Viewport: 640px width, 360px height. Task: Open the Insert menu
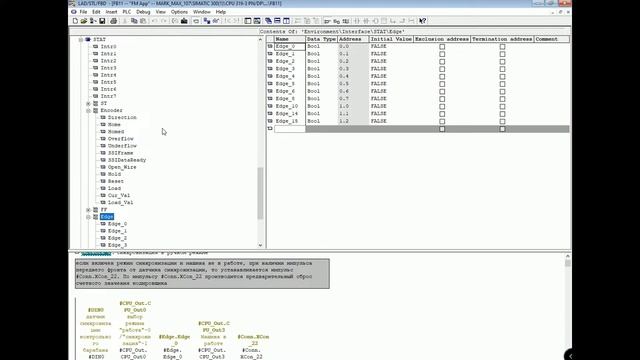(x=111, y=12)
